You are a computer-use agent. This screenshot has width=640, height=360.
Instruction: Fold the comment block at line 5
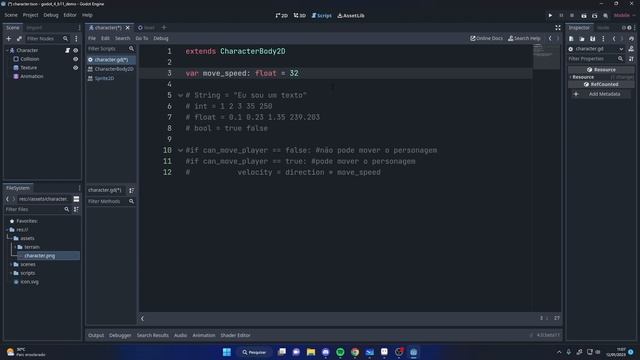[180, 96]
